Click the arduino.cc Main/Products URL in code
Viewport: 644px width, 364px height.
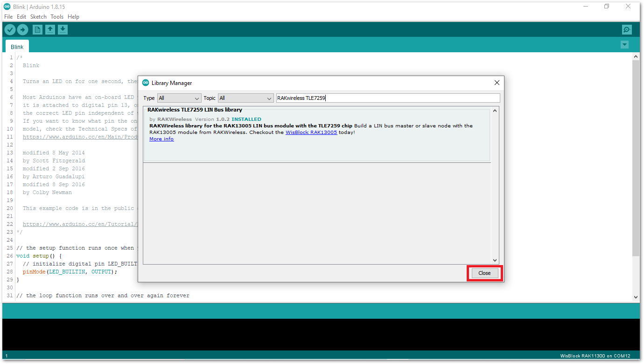tap(80, 137)
